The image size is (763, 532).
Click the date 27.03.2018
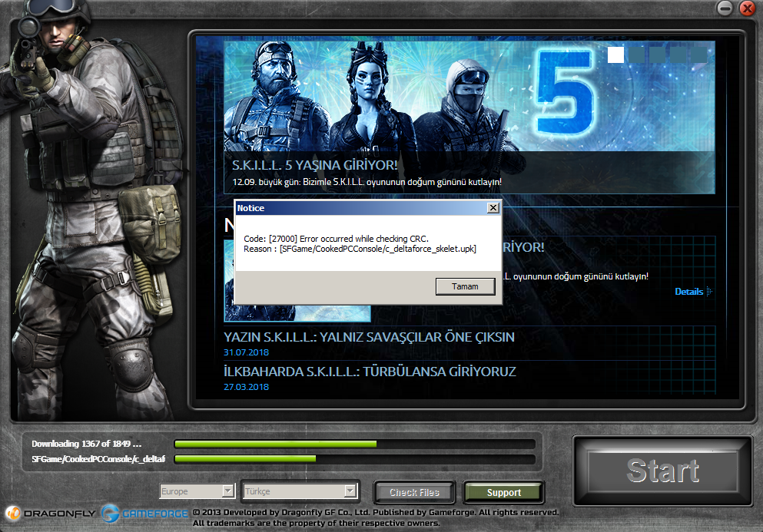(246, 387)
